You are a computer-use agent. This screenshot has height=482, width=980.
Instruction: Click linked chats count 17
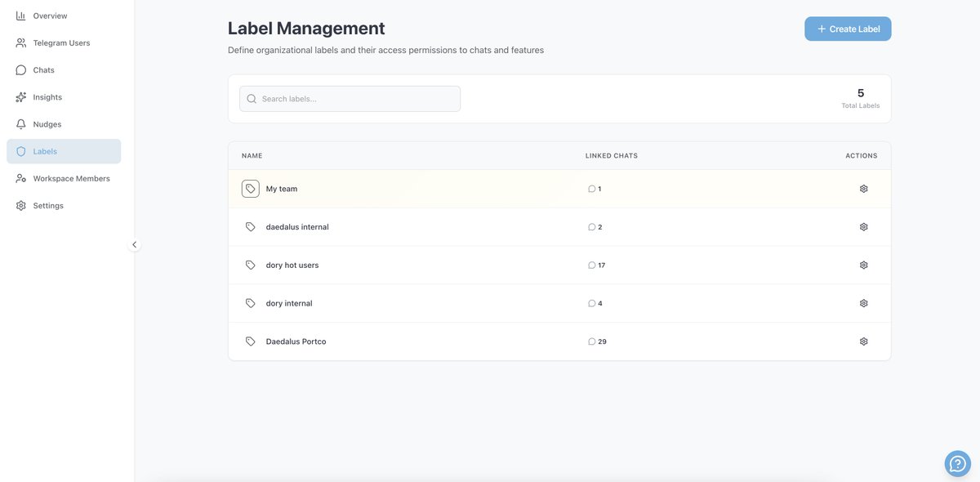click(602, 265)
